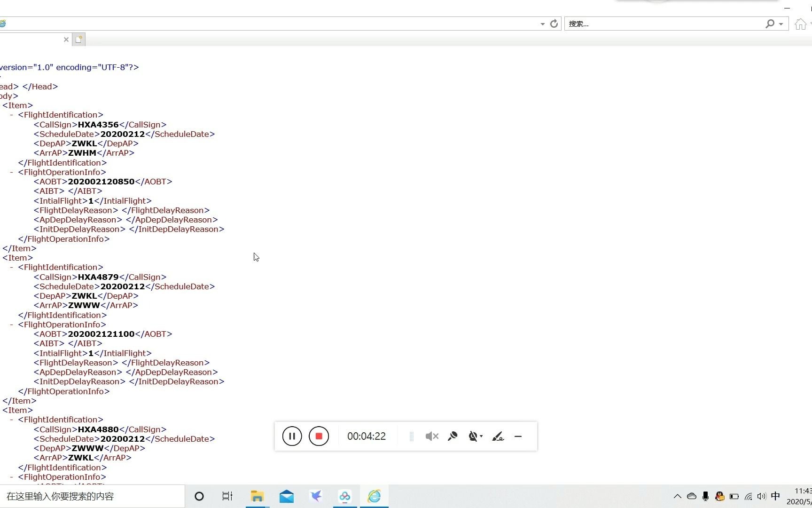Image resolution: width=812 pixels, height=508 pixels.
Task: Go to the browser home page
Action: (x=800, y=24)
